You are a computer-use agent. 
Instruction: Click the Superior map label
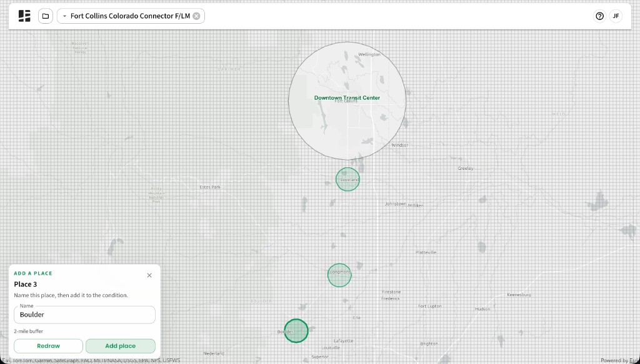pos(319,357)
